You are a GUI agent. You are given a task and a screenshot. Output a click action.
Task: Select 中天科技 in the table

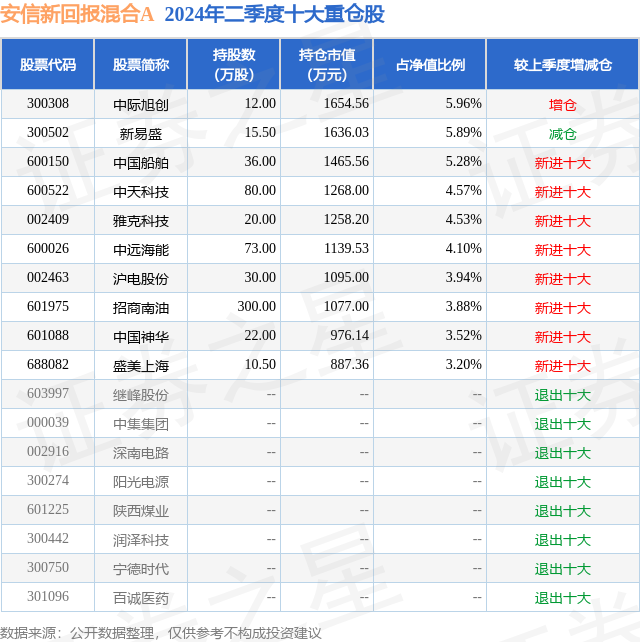(x=140, y=192)
